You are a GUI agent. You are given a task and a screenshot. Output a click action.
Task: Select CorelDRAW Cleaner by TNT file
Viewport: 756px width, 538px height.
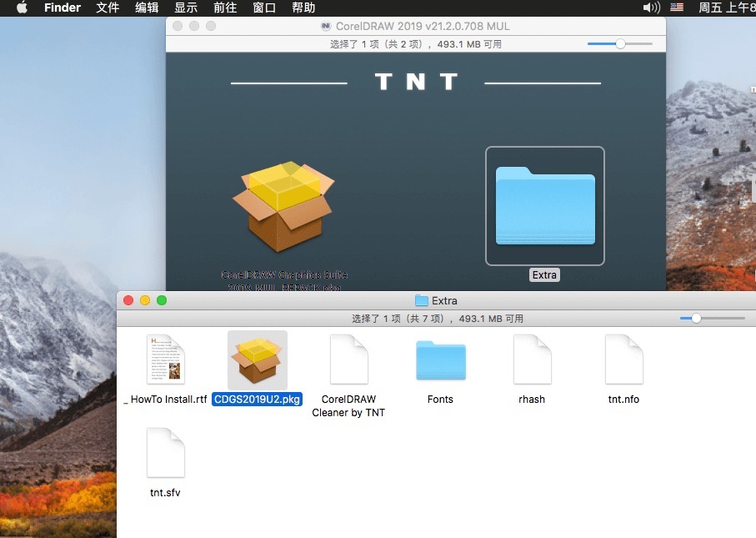coord(348,360)
